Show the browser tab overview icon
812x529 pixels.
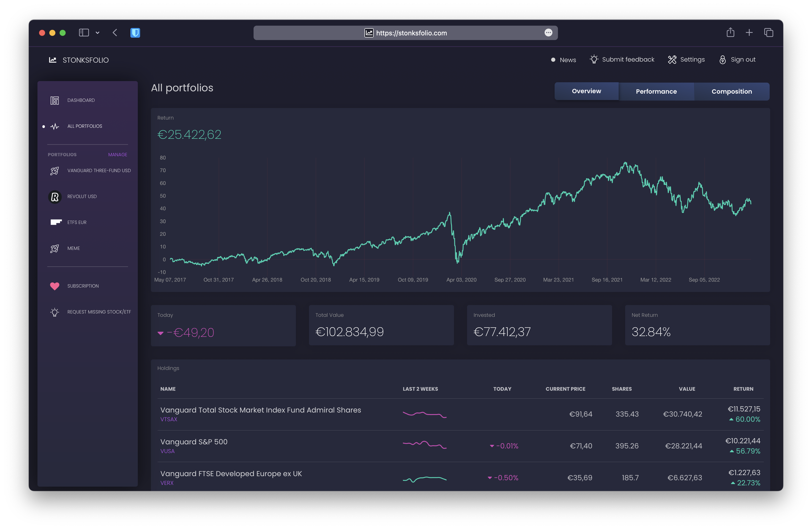coord(769,33)
